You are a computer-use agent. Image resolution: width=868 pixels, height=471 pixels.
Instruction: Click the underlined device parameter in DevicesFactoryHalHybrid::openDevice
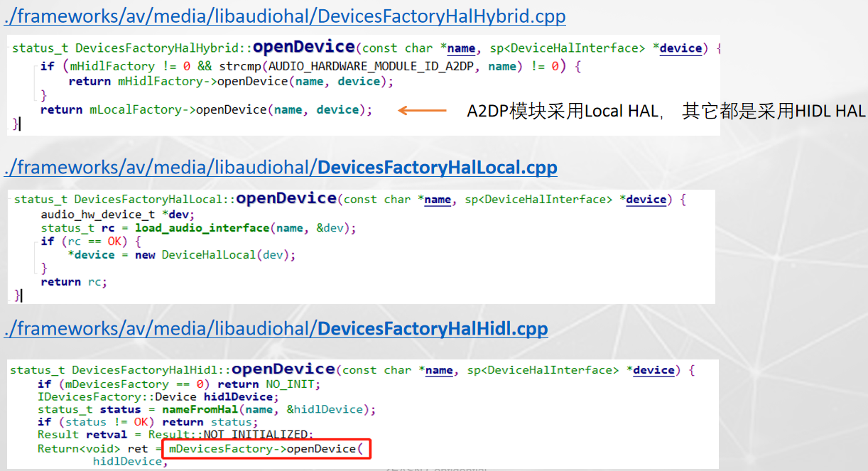(680, 48)
